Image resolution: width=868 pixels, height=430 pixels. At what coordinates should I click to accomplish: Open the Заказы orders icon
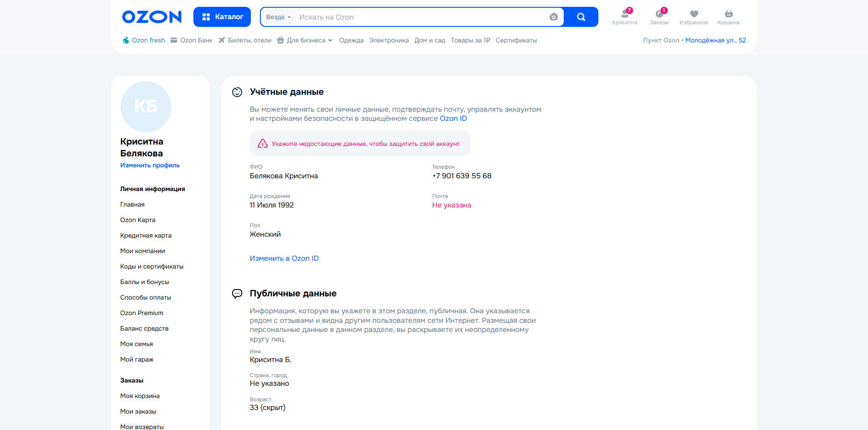point(659,16)
